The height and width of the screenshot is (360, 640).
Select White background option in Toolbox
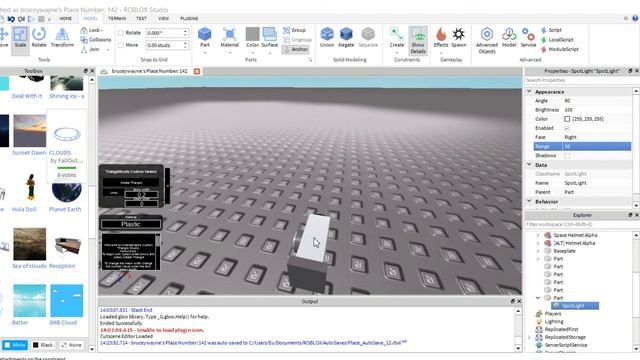click(x=15, y=345)
